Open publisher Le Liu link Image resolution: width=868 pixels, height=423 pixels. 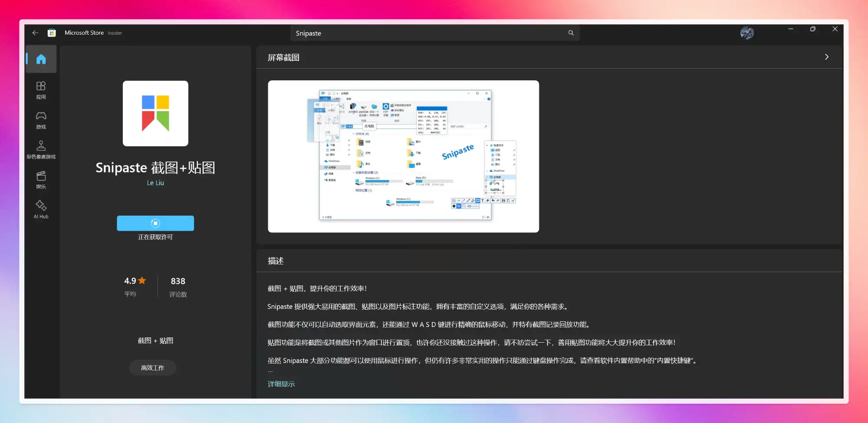[x=155, y=183]
